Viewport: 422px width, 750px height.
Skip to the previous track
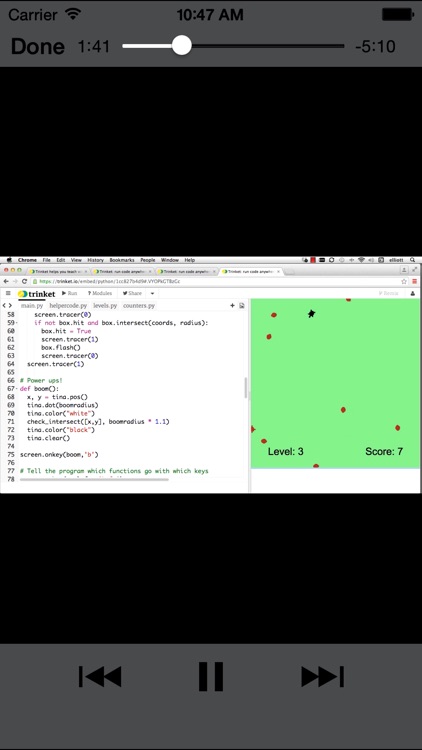coord(100,676)
